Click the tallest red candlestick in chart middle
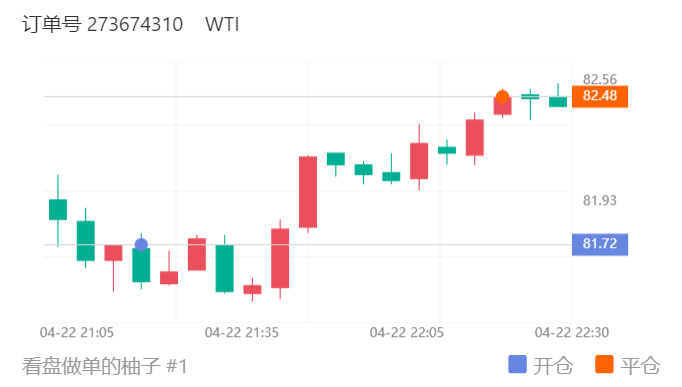Viewport: 682px width, 387px height. coord(308,192)
